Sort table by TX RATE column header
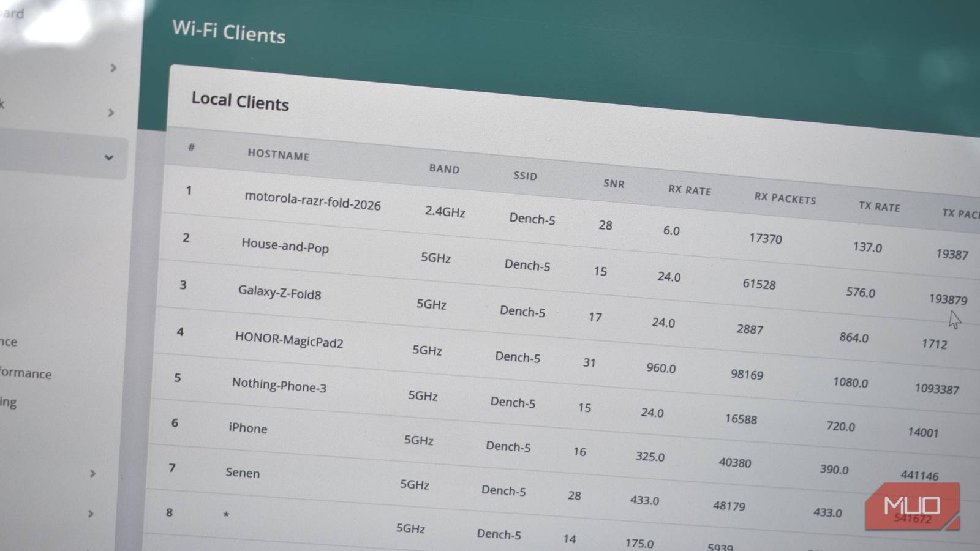This screenshot has height=551, width=980. (880, 206)
